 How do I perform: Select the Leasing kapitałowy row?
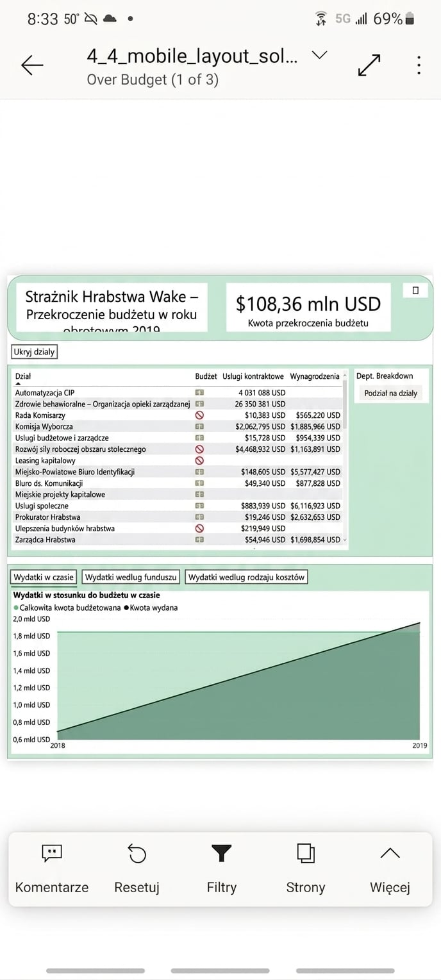tap(178, 460)
